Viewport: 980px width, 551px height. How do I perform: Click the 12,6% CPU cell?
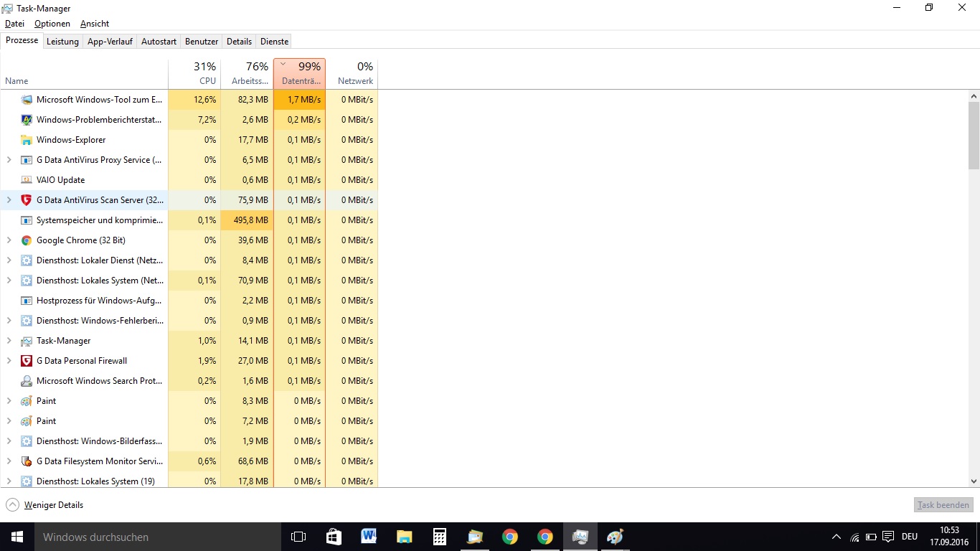[x=194, y=100]
